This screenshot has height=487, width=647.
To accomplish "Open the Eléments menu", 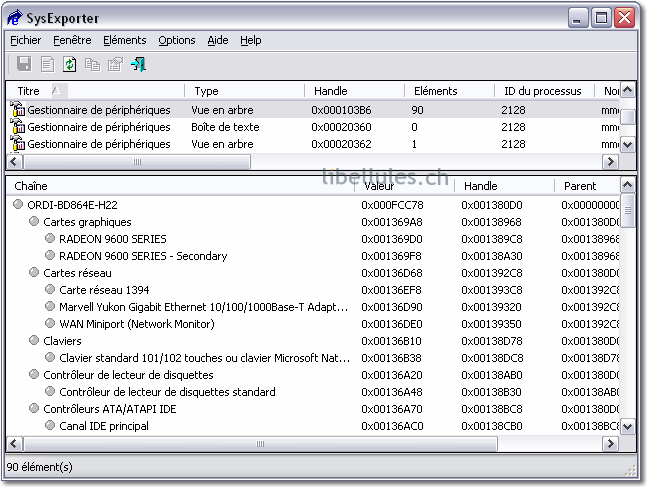I will 125,40.
